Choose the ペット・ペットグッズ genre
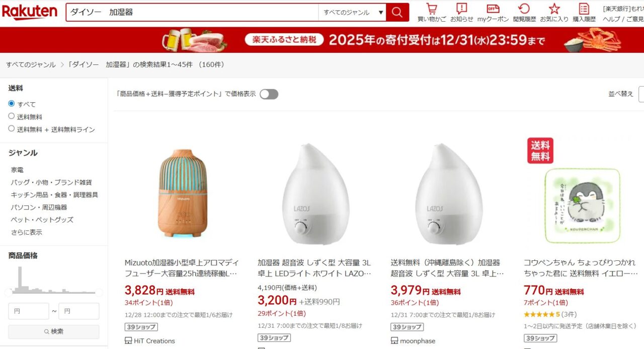The width and height of the screenshot is (644, 349). point(42,220)
